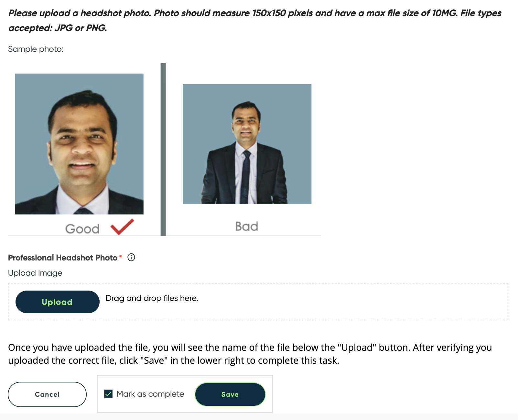This screenshot has width=518, height=420.
Task: Click the 'Bad' caption label
Action: tap(246, 226)
